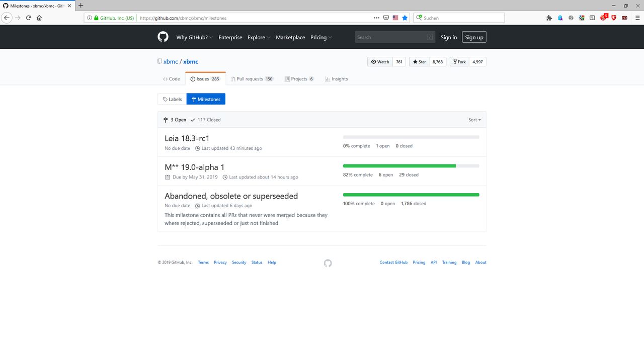The width and height of the screenshot is (644, 362).
Task: Select the Milestones tab button
Action: pos(206,99)
